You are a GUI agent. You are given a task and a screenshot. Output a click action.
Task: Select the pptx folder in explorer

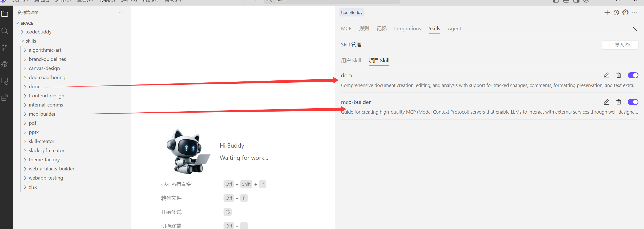(x=34, y=132)
